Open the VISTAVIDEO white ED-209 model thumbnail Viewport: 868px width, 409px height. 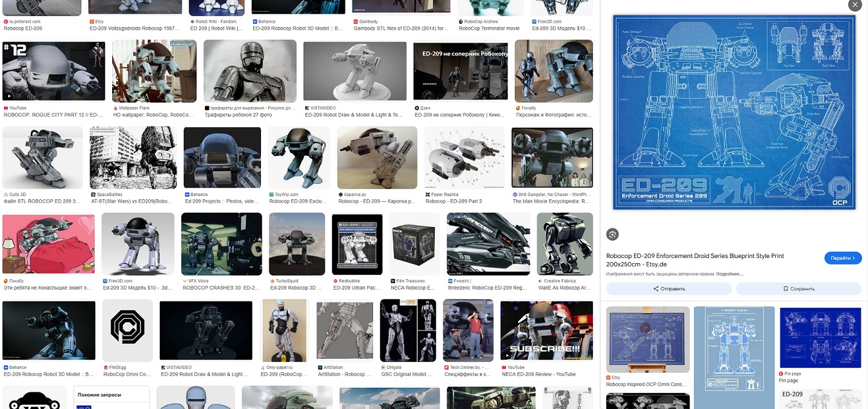355,71
